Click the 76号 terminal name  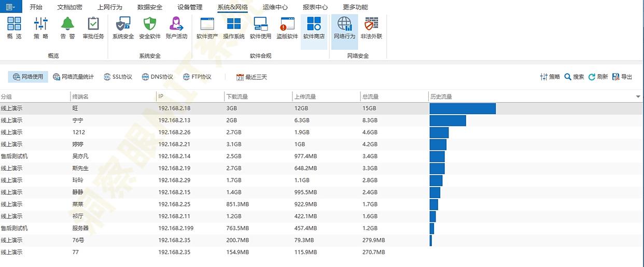pyautogui.click(x=79, y=240)
